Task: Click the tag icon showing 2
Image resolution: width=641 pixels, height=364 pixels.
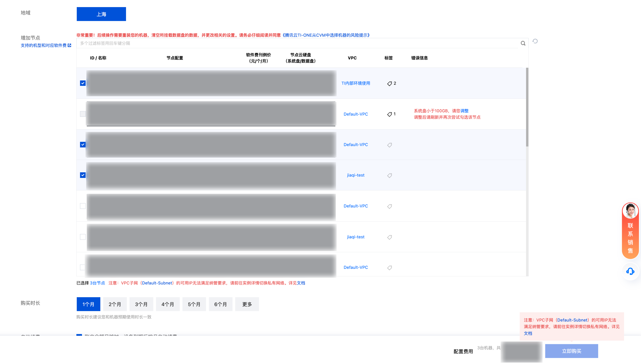Action: [x=390, y=84]
